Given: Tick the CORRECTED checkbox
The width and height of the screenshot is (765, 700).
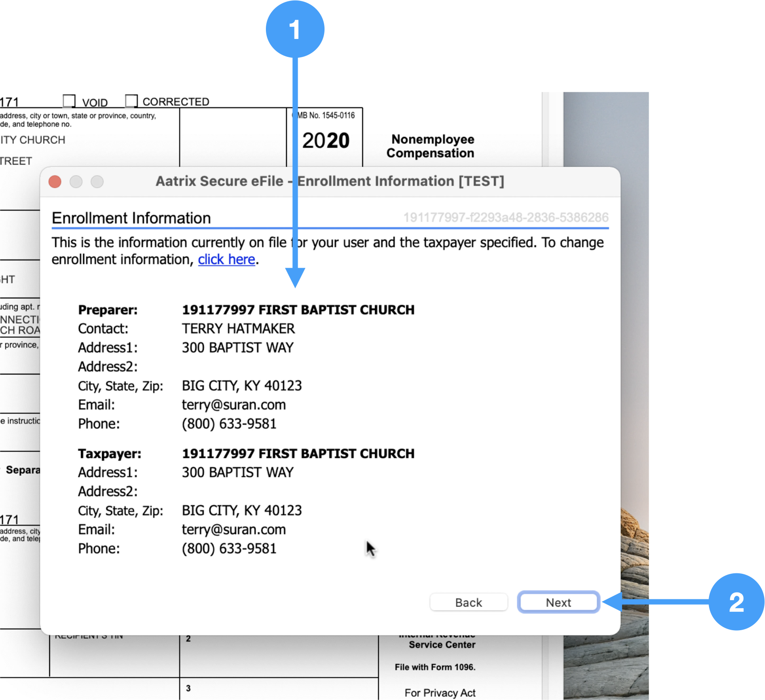Looking at the screenshot, I should click(x=131, y=101).
